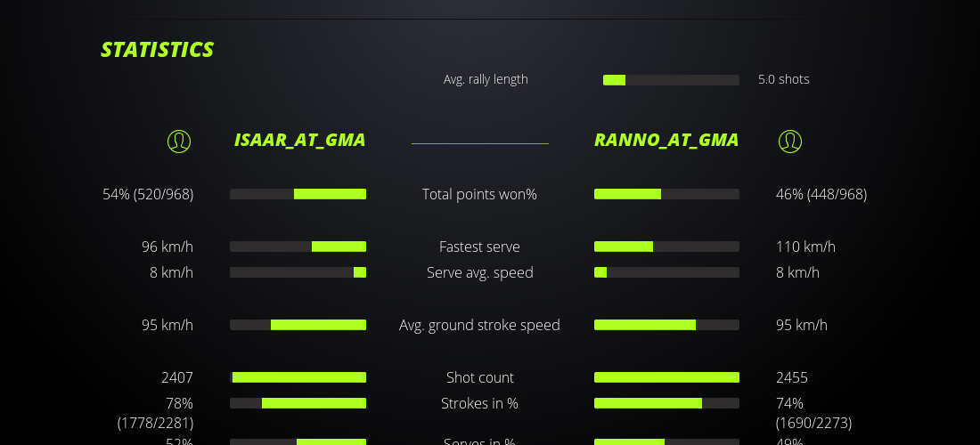Viewport: 980px width, 445px height.
Task: Click RANNO's Strokes in % bar
Action: (666, 403)
